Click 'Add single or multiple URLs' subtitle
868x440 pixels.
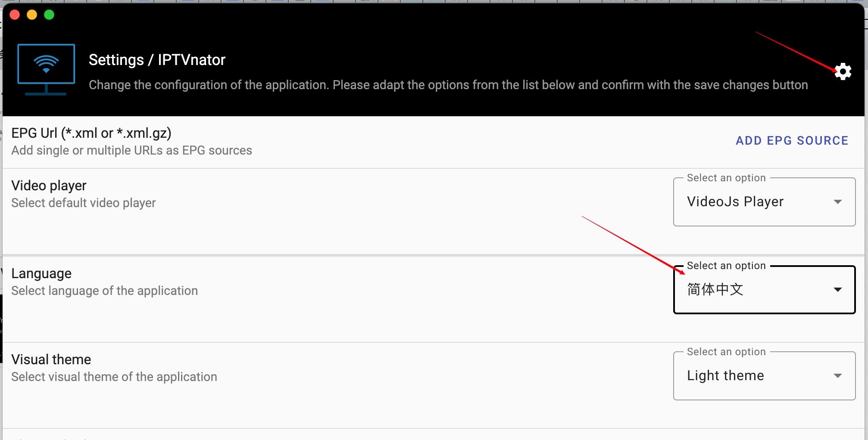tap(131, 150)
